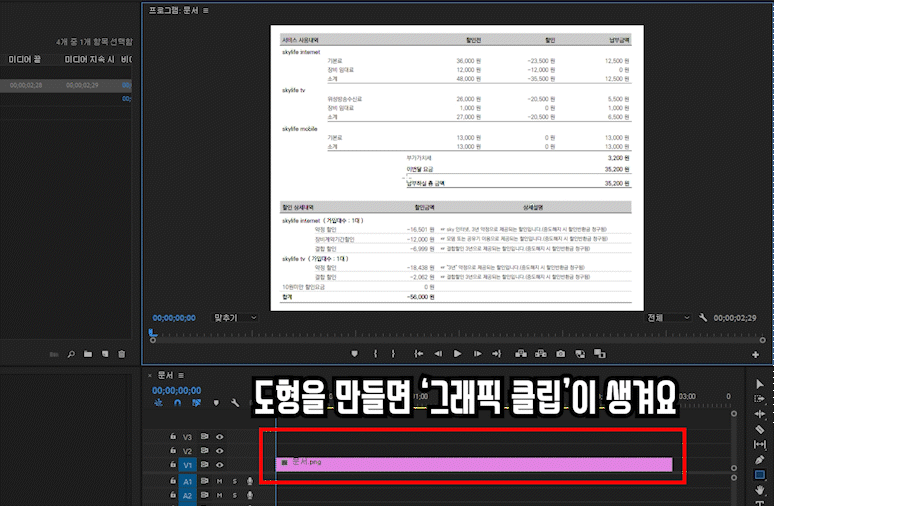Image resolution: width=900 pixels, height=506 pixels.
Task: Open Comparison View button
Action: pyautogui.click(x=580, y=354)
